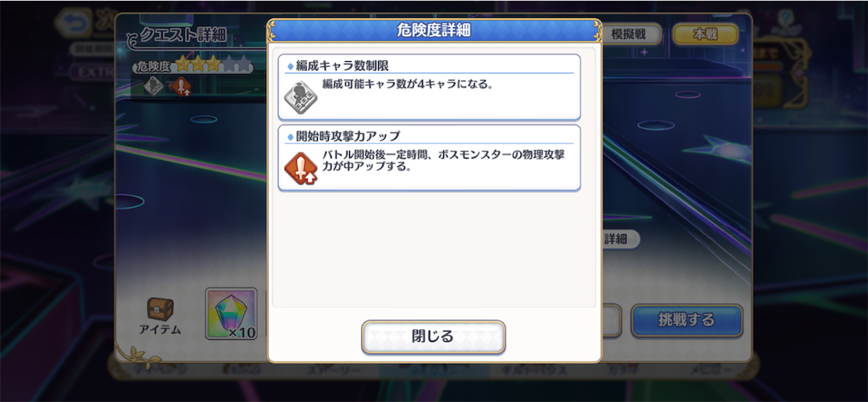Click the 危険度詳細 dialog title bar
868x402 pixels.
coord(434,30)
